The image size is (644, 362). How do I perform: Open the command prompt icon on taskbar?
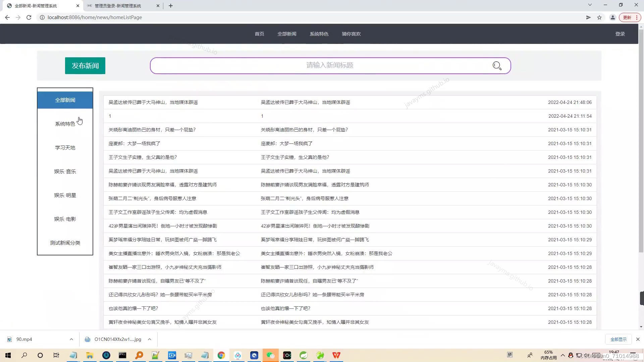[x=122, y=355]
